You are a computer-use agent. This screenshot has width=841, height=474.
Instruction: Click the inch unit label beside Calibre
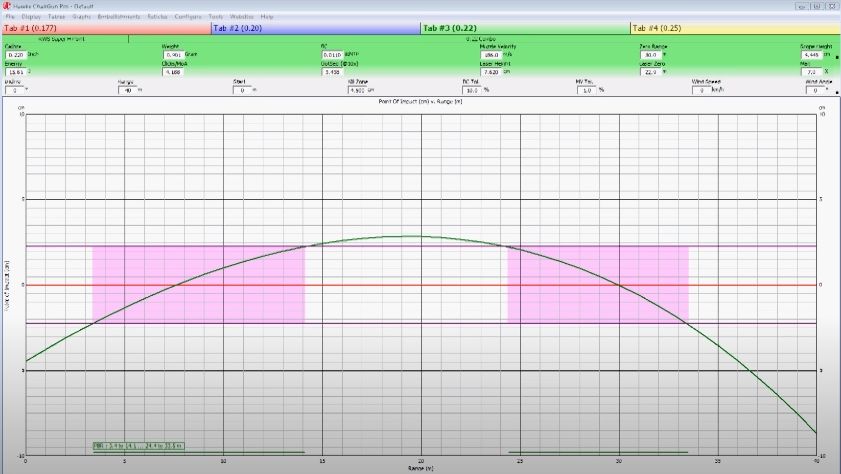tap(33, 54)
